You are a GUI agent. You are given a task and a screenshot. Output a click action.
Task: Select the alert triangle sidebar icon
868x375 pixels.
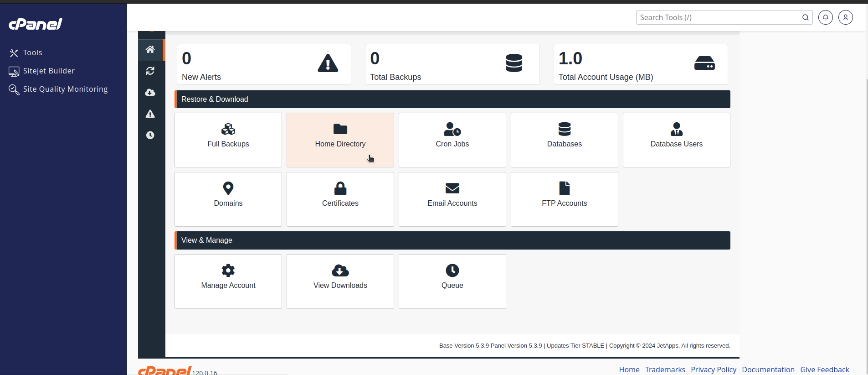[150, 114]
